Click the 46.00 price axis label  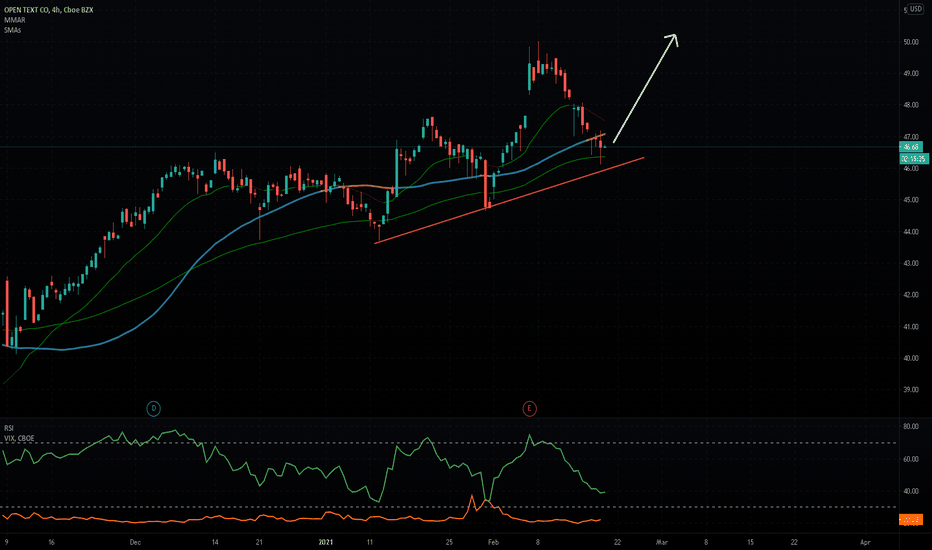[911, 169]
